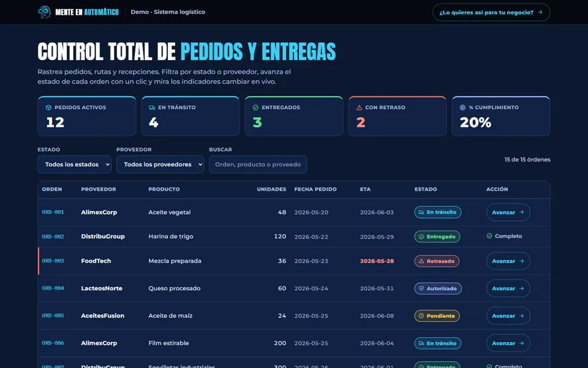Advance the delayed order ORD-003
This screenshot has height=368, width=588.
pyautogui.click(x=508, y=261)
